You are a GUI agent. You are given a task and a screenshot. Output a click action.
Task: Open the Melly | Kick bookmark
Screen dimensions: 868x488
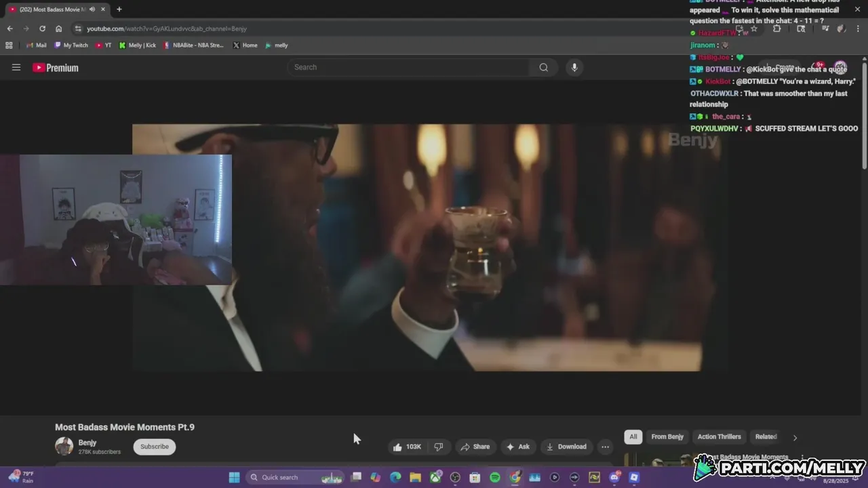[138, 45]
